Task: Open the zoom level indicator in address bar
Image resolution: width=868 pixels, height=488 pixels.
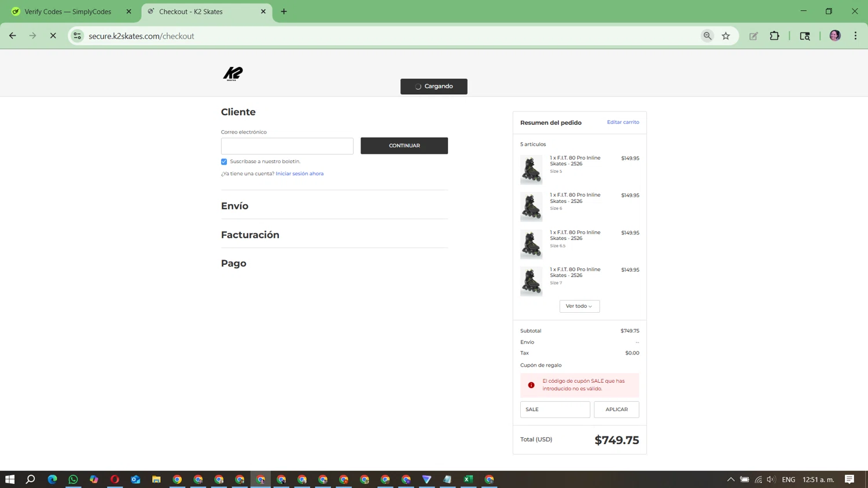Action: [x=707, y=36]
